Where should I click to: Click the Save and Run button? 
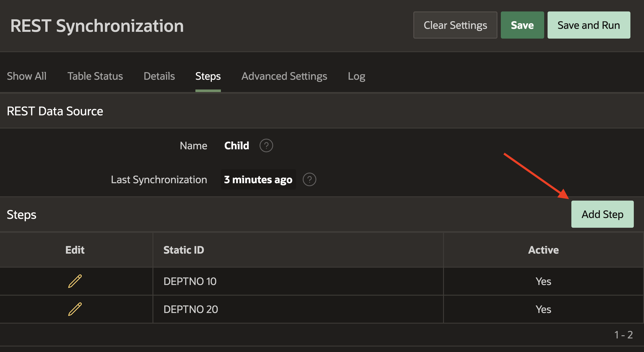coord(589,25)
